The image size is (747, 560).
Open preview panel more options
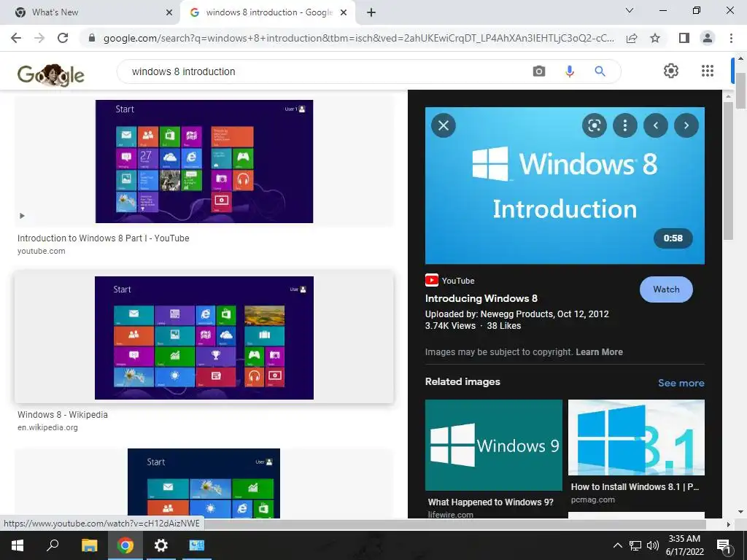click(624, 125)
